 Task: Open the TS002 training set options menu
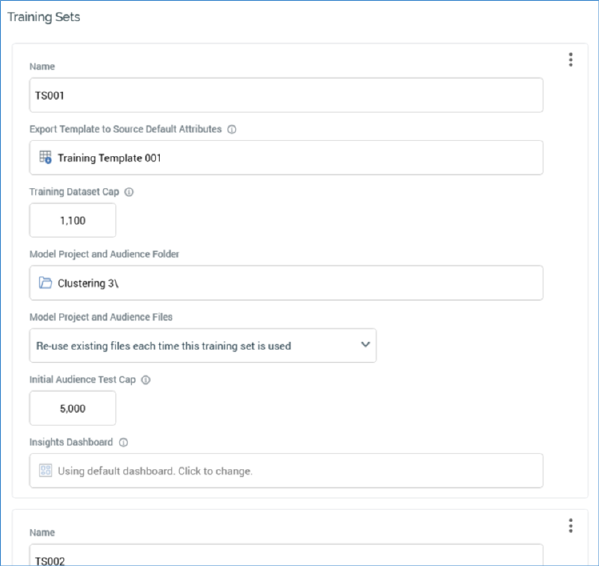570,526
